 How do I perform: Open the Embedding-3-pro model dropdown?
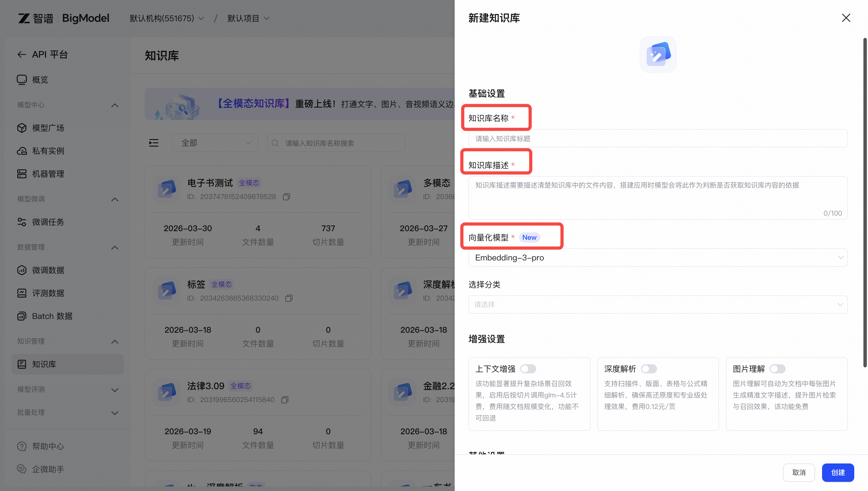tap(658, 258)
